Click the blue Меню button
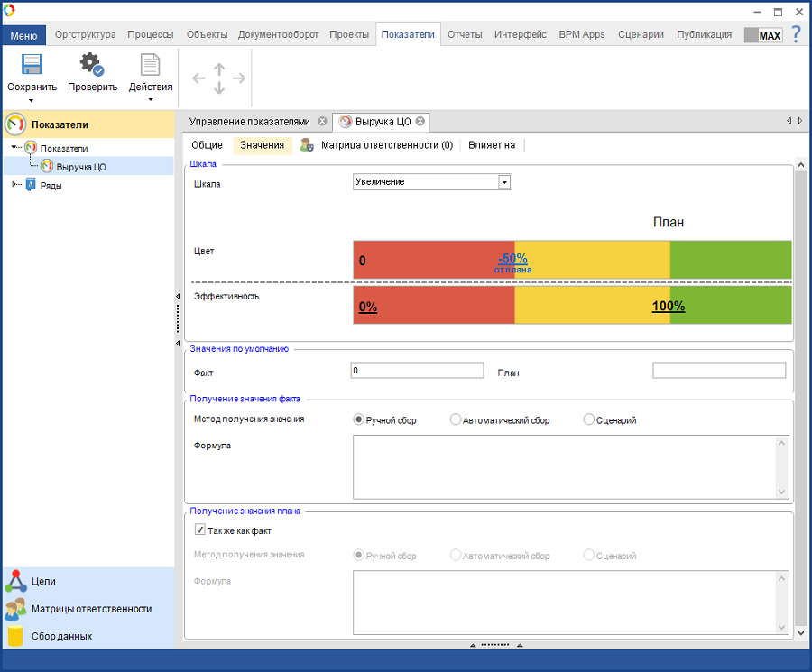This screenshot has height=672, width=812. point(23,35)
